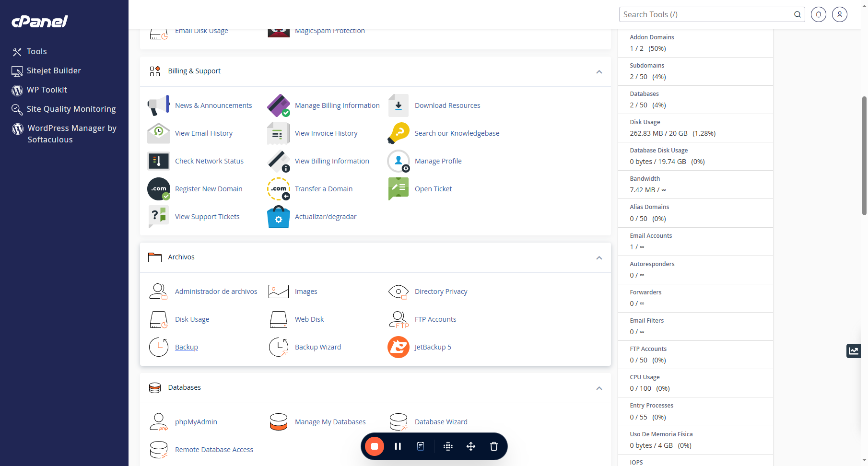Open the View Email History envelope icon
Screen dimensions: 868x466
coord(159,133)
